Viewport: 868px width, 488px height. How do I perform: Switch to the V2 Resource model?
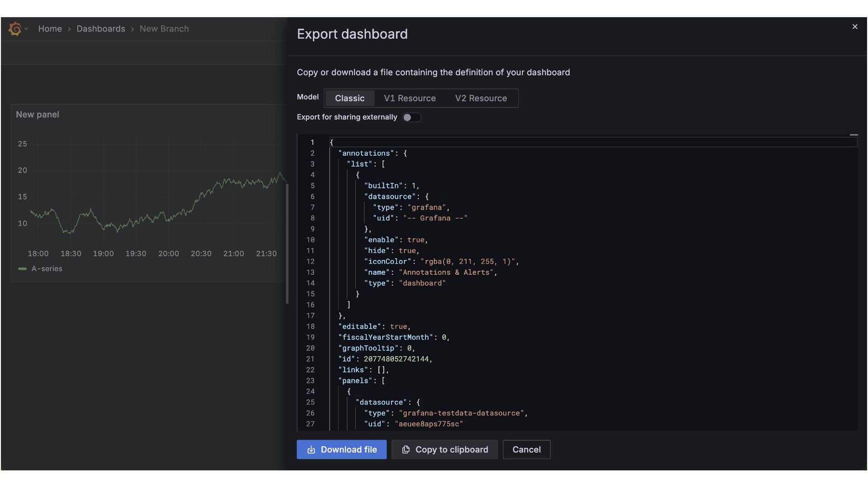(x=481, y=98)
